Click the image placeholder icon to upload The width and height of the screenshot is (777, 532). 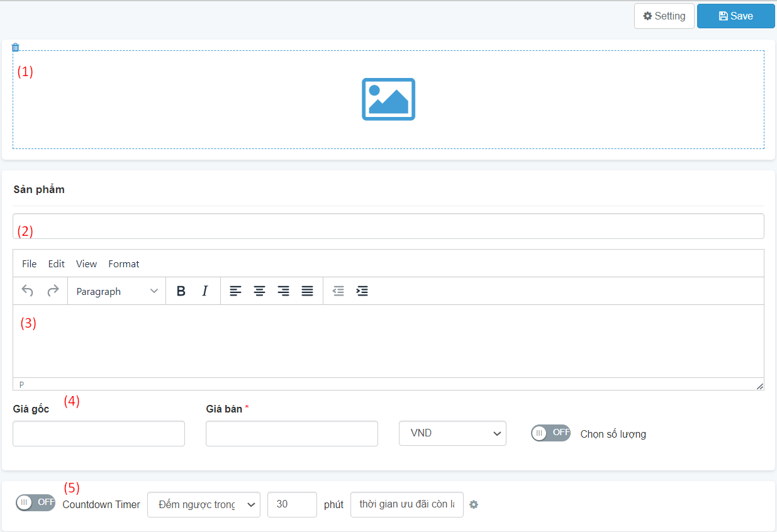(x=388, y=99)
